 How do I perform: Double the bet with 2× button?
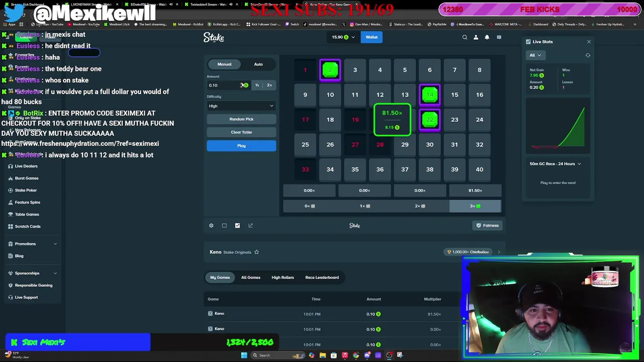point(269,85)
